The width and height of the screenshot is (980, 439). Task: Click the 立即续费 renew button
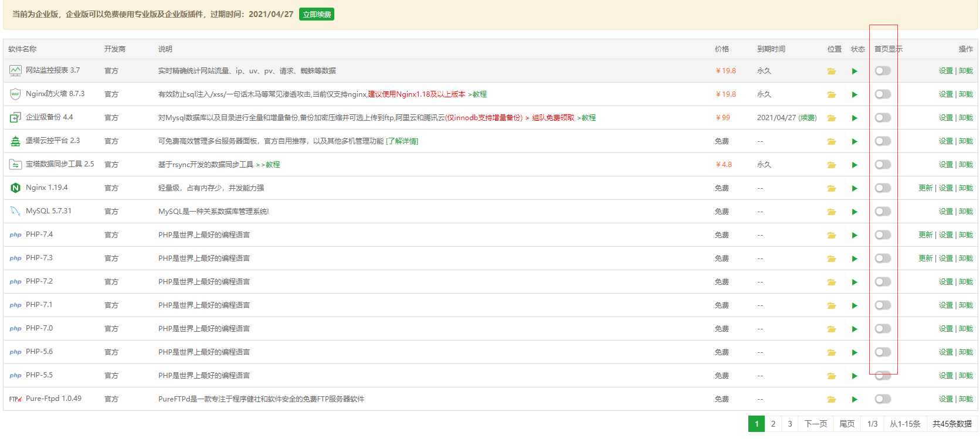pyautogui.click(x=317, y=14)
